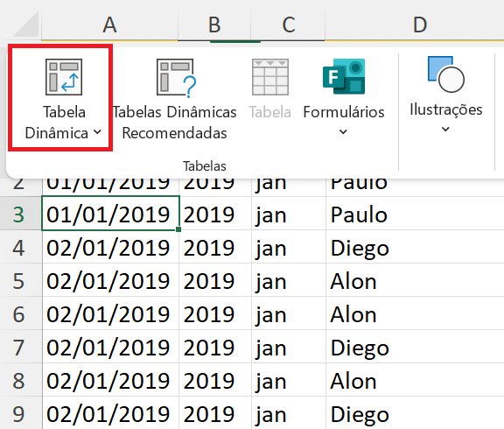The image size is (504, 429).
Task: Click cell D6 with Alon
Action: coord(415,314)
